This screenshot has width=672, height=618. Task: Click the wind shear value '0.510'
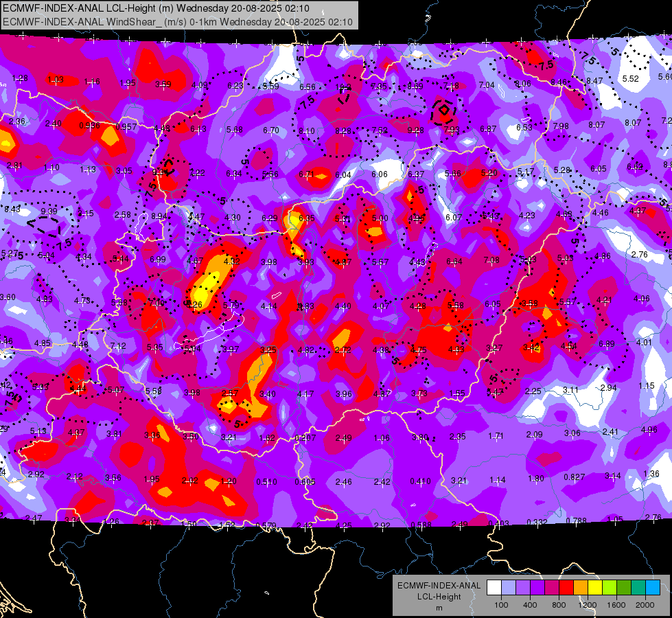pos(266,481)
